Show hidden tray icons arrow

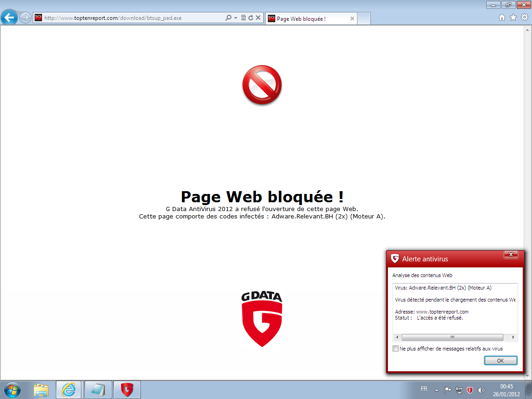click(437, 390)
